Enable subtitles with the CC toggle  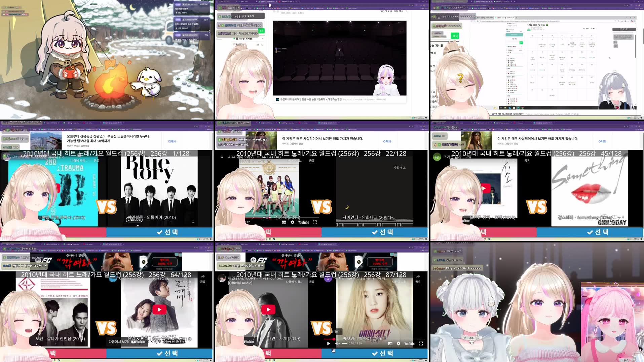pyautogui.click(x=390, y=343)
